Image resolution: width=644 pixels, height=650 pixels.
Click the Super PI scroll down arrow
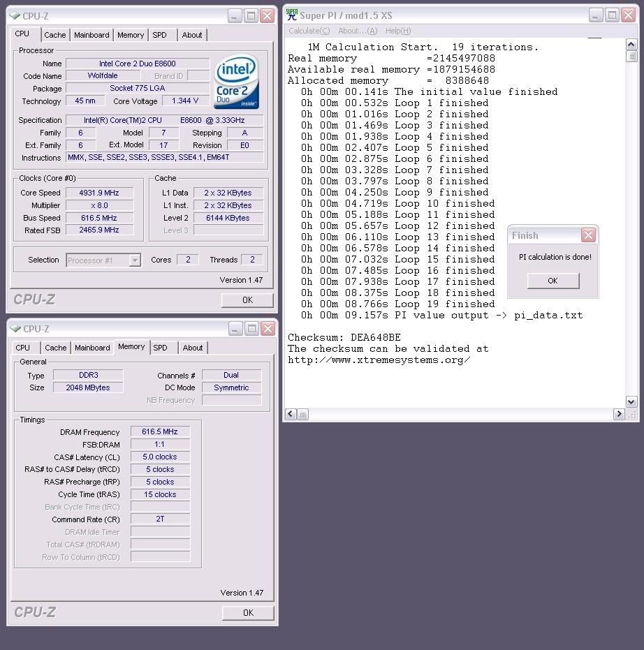(631, 401)
